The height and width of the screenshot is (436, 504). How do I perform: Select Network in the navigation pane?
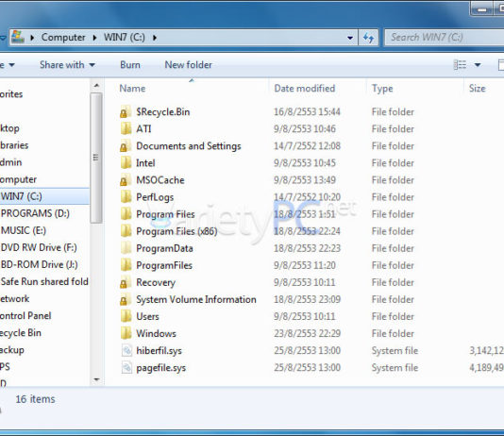coord(14,298)
